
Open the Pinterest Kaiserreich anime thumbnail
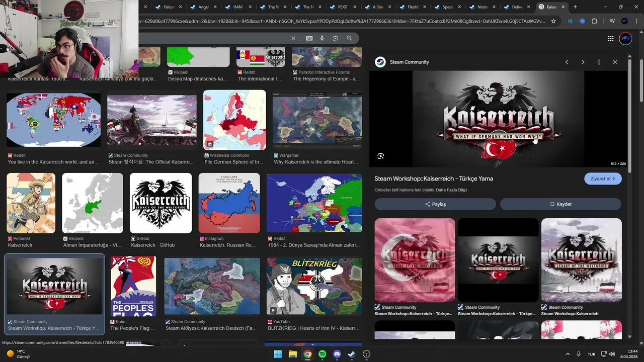click(31, 203)
